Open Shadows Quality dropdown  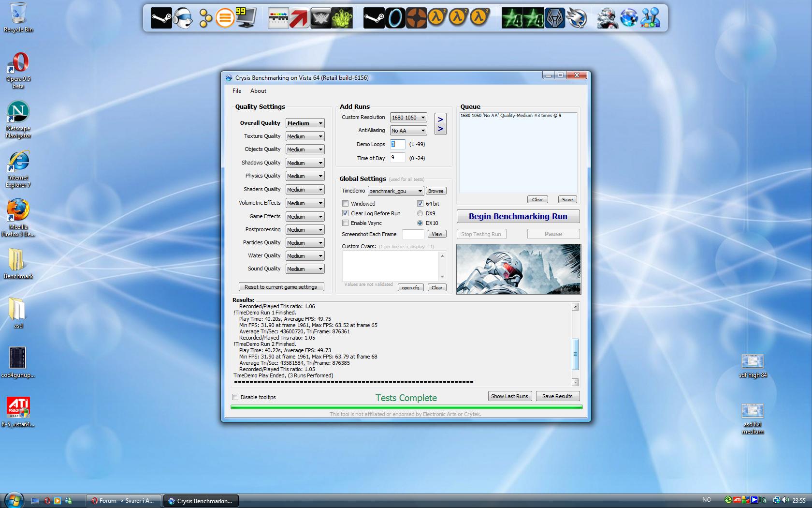tap(305, 163)
